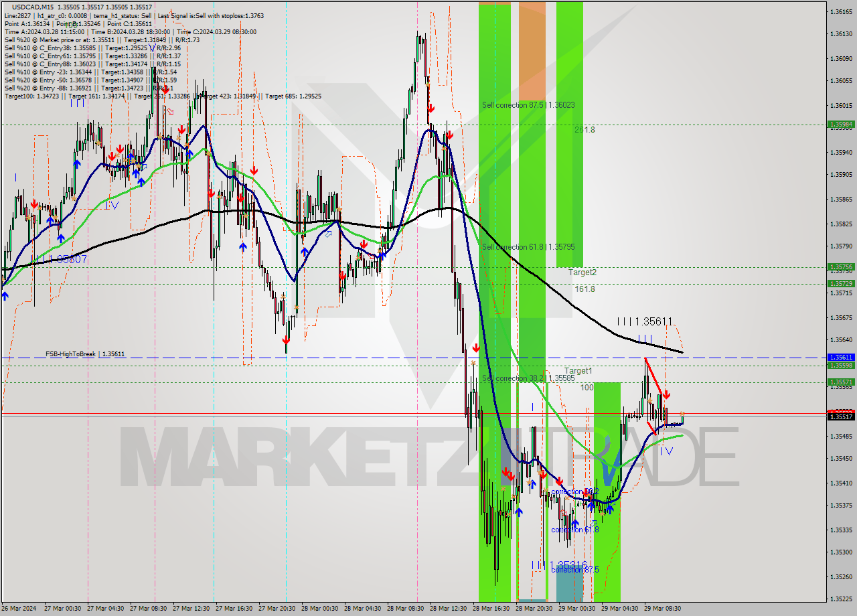
Task: Click the '28 Mar 04:30' time axis label
Action: (362, 609)
